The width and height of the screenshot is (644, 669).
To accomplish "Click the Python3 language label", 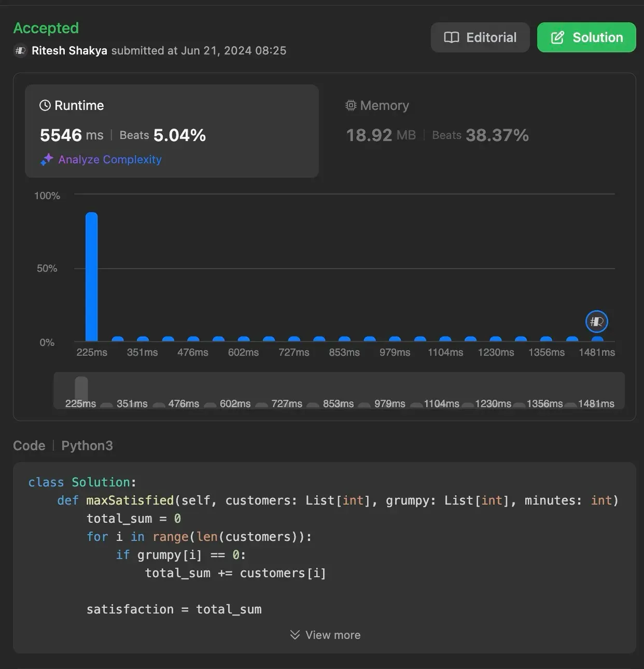I will point(87,445).
